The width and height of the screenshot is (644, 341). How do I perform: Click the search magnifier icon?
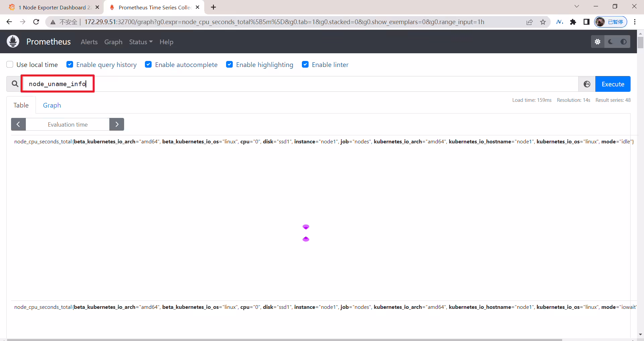tap(15, 84)
